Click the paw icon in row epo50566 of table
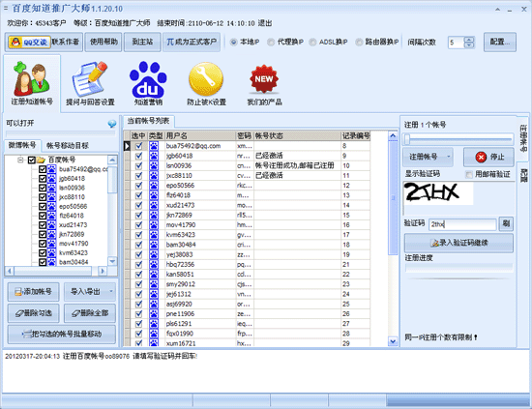Image resolution: width=532 pixels, height=409 pixels. pyautogui.click(x=154, y=186)
